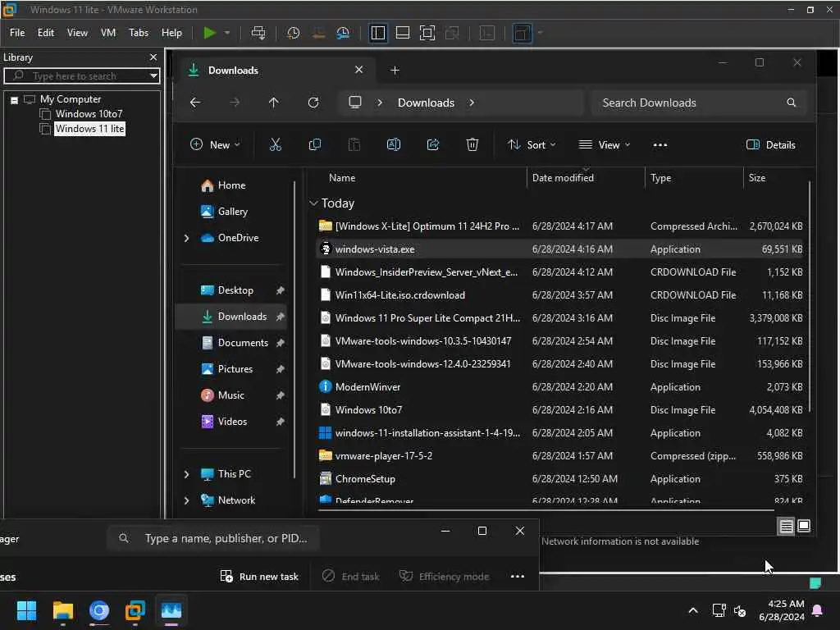This screenshot has height=630, width=840.
Task: Open the Explorer See more ellipsis menu
Action: coord(660,144)
